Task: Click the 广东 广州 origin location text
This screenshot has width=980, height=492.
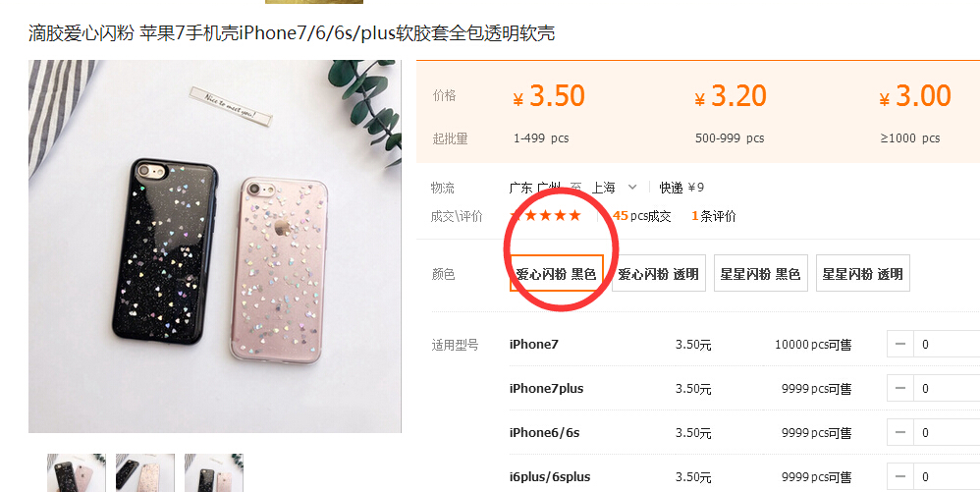Action: (x=535, y=188)
